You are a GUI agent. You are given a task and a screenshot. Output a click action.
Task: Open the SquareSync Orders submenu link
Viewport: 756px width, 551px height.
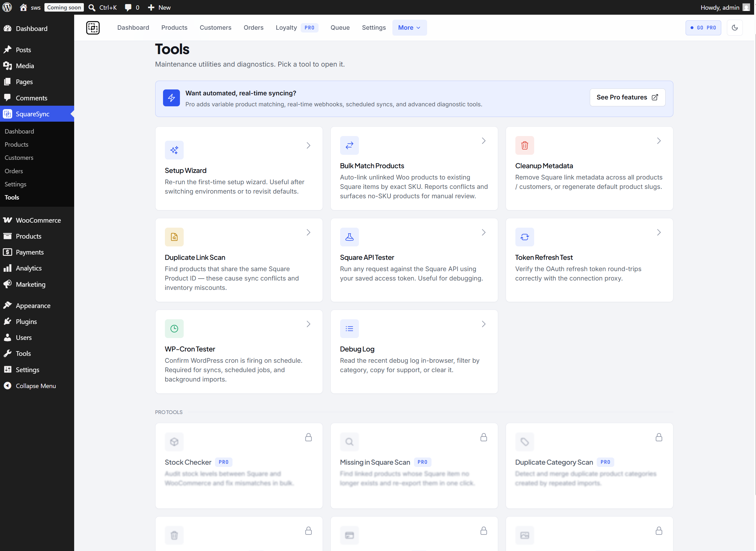pos(14,171)
